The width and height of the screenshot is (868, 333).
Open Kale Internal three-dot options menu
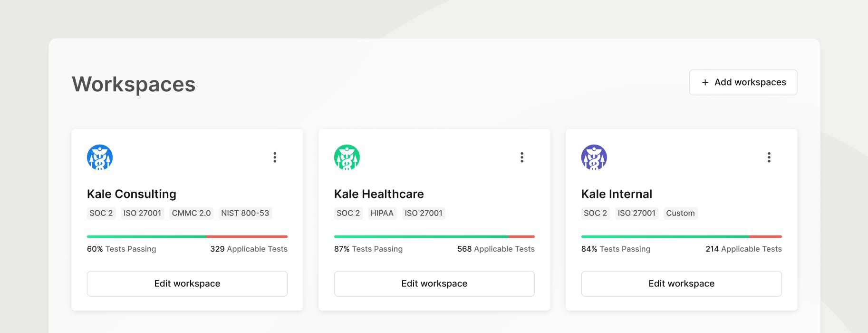(769, 157)
